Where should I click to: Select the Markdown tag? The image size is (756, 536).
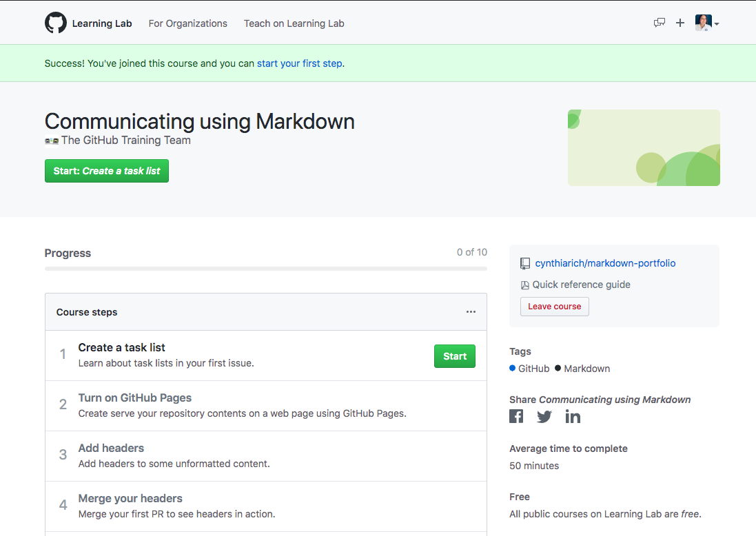(x=586, y=369)
